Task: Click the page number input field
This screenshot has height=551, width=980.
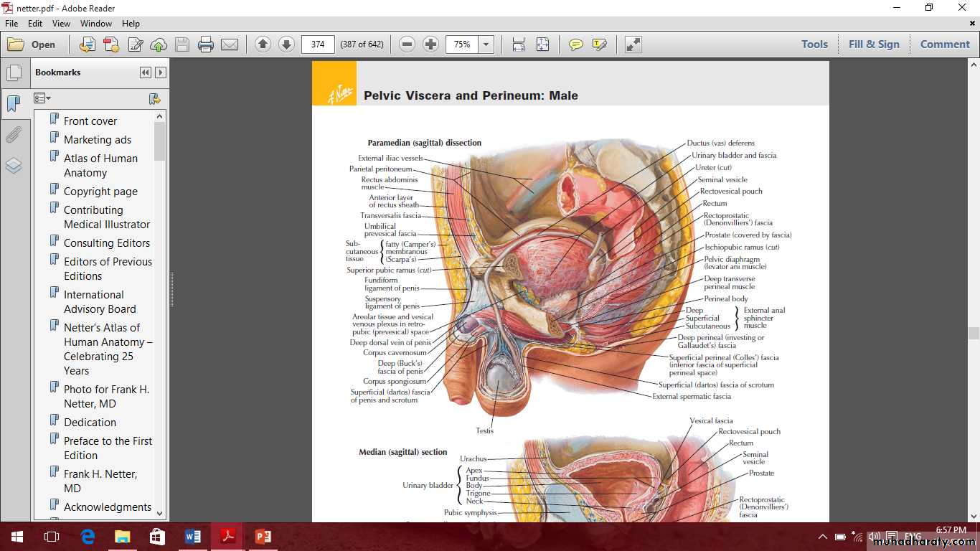Action: click(318, 44)
